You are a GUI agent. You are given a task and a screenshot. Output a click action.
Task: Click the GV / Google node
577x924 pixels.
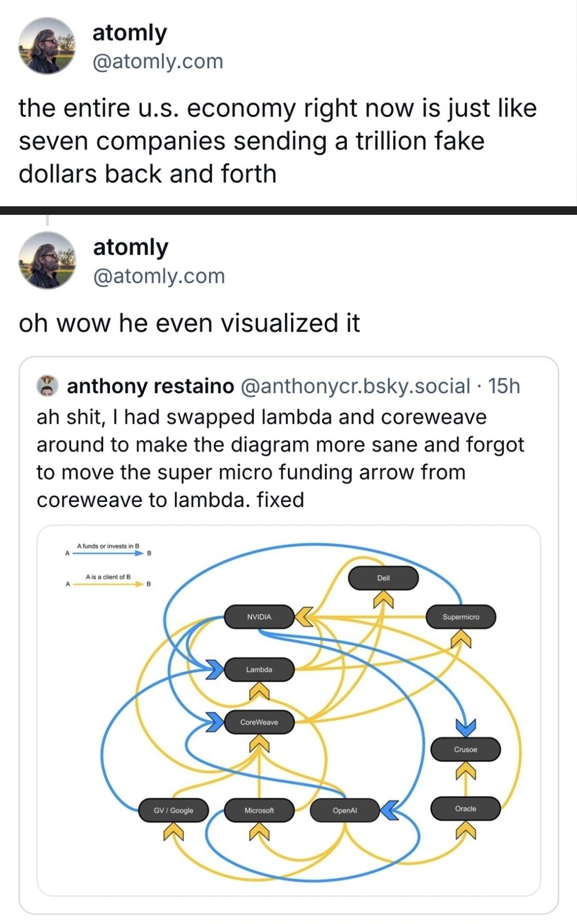(174, 810)
